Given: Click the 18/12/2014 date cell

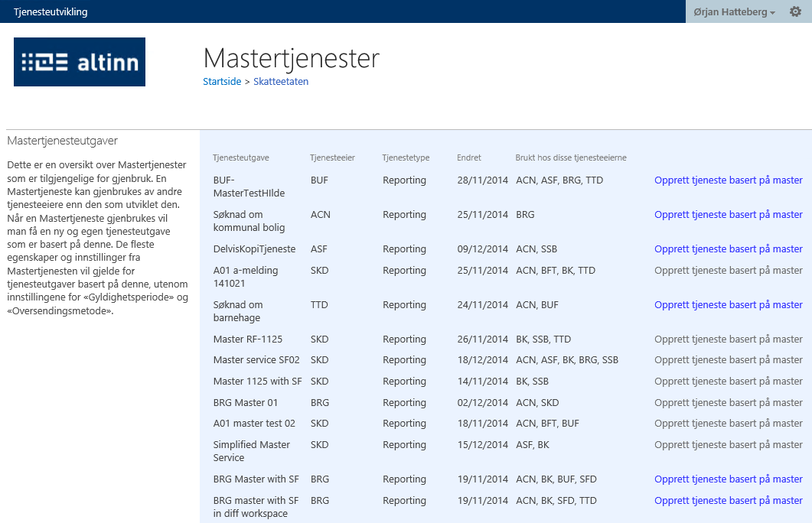Looking at the screenshot, I should pyautogui.click(x=483, y=359).
